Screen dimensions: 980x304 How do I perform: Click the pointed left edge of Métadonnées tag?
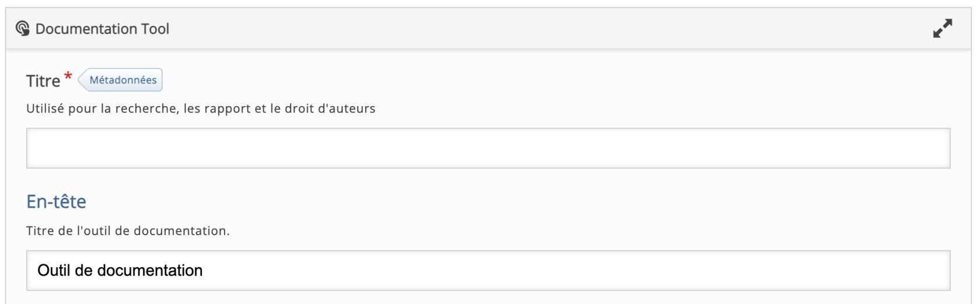[81, 80]
